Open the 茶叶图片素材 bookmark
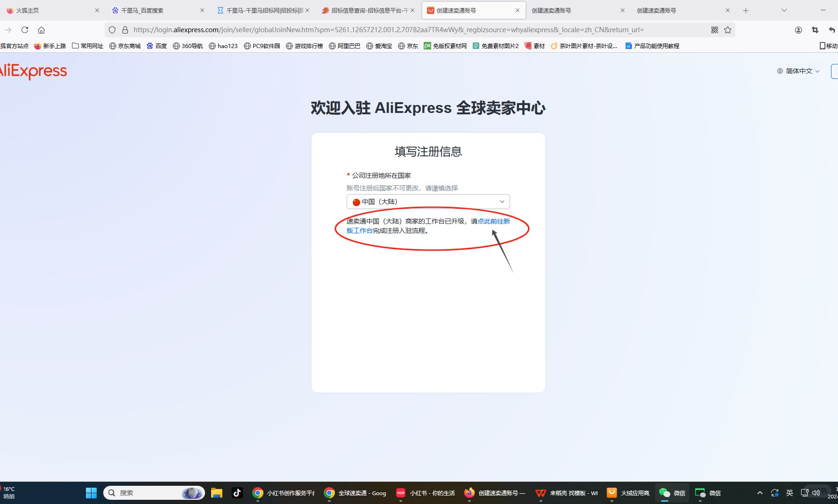Screen dimensions: 838x504 click(x=584, y=46)
